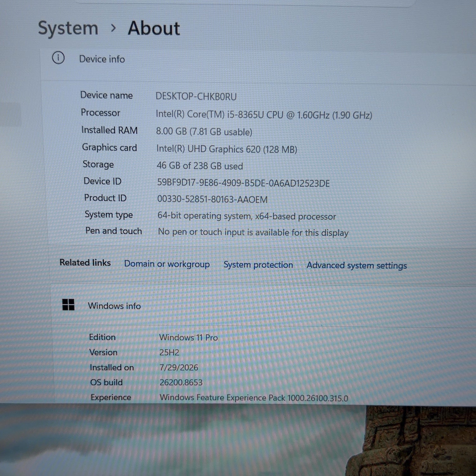Image resolution: width=476 pixels, height=476 pixels.
Task: Click the About page title
Action: (x=154, y=28)
